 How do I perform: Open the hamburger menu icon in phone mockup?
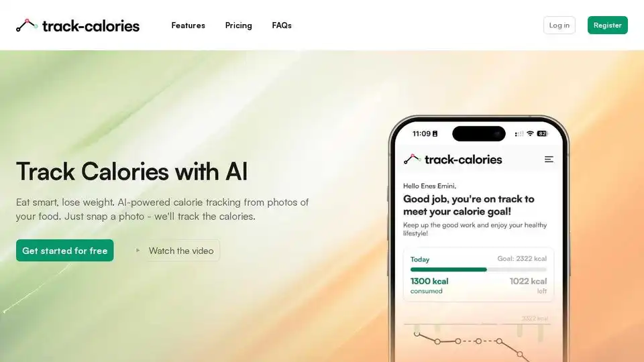(549, 160)
